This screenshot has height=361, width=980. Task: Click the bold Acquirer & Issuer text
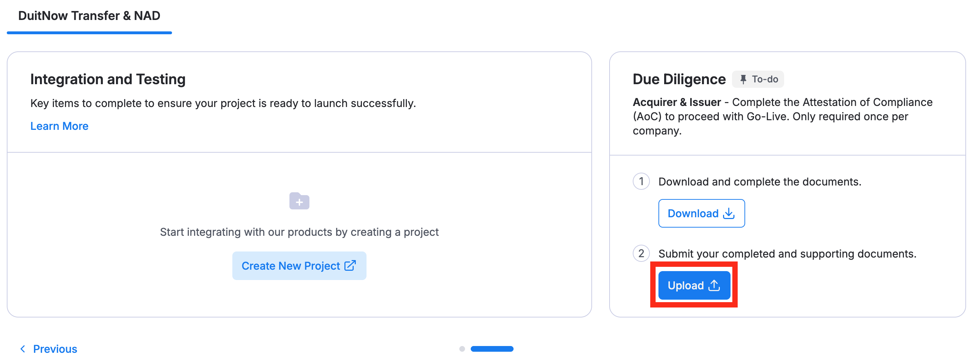(x=677, y=102)
